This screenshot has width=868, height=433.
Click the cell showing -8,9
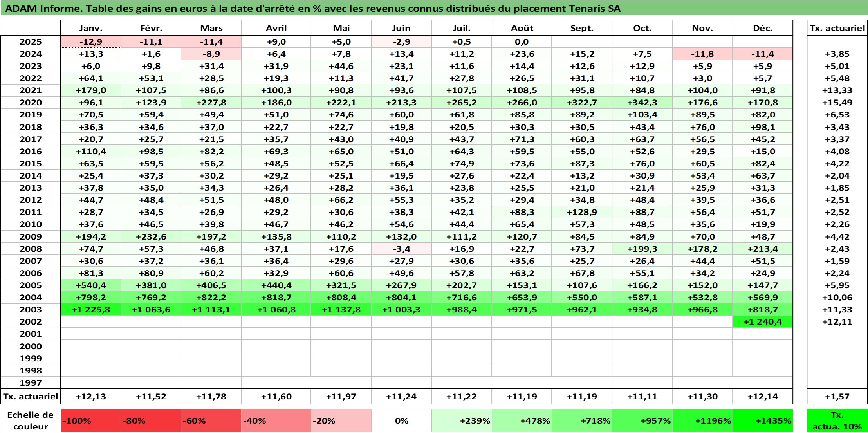tap(211, 54)
